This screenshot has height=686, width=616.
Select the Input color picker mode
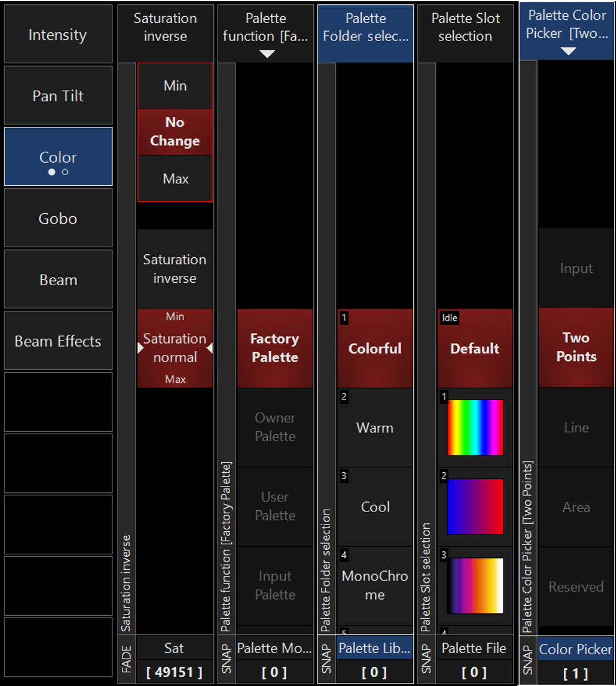576,268
